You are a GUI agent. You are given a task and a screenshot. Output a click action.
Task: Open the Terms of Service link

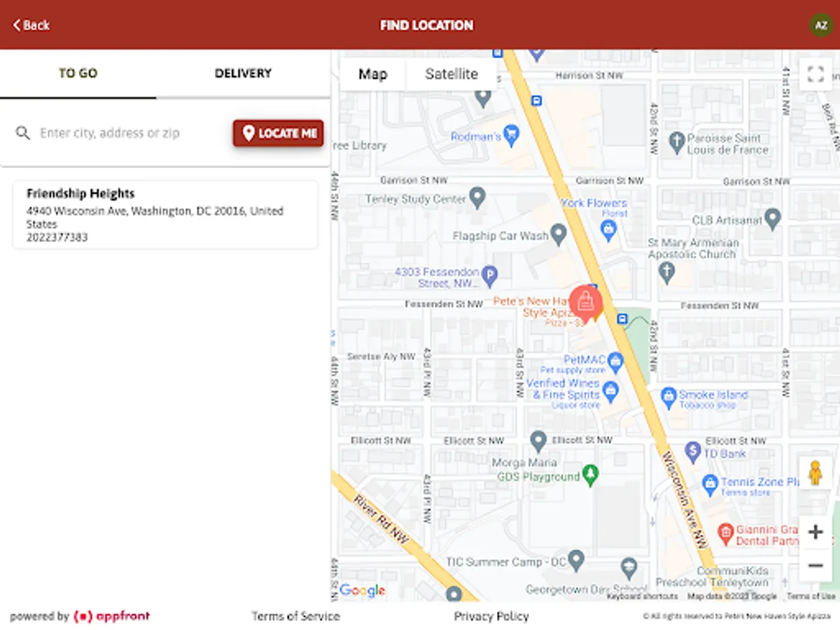(x=295, y=617)
